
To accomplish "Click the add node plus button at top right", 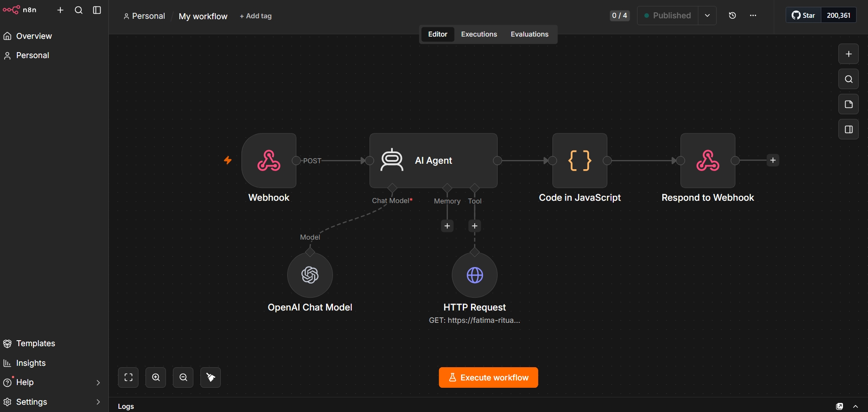I will tap(848, 54).
